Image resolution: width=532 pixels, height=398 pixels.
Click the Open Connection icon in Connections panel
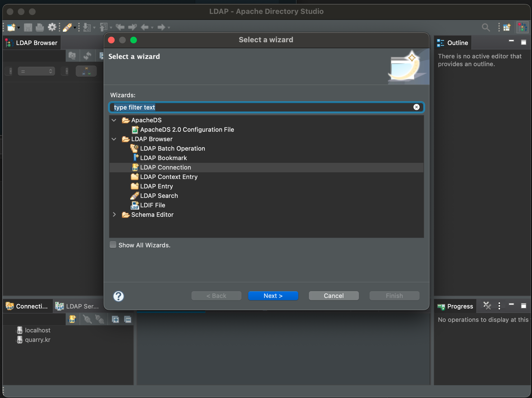pos(87,319)
